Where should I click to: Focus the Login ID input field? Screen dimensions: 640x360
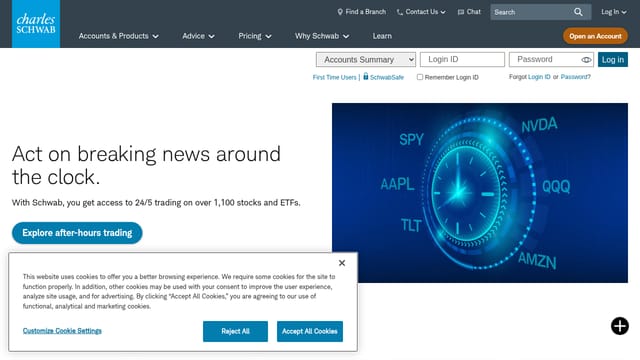point(462,60)
